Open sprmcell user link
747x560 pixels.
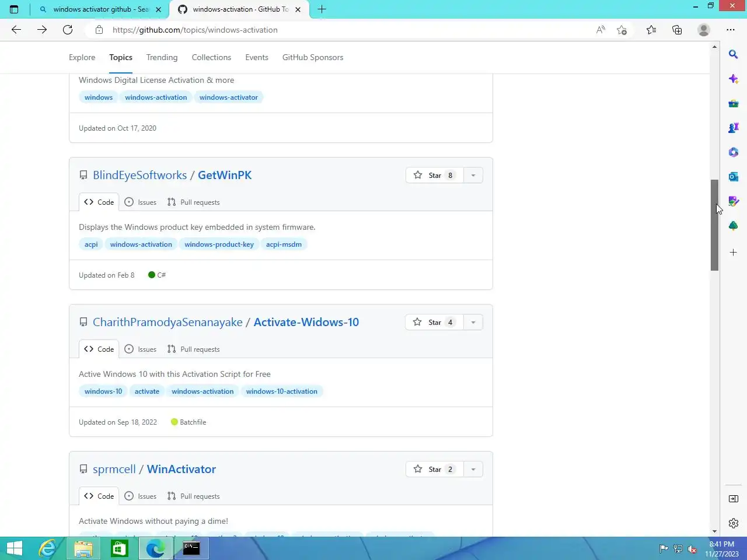pyautogui.click(x=114, y=470)
